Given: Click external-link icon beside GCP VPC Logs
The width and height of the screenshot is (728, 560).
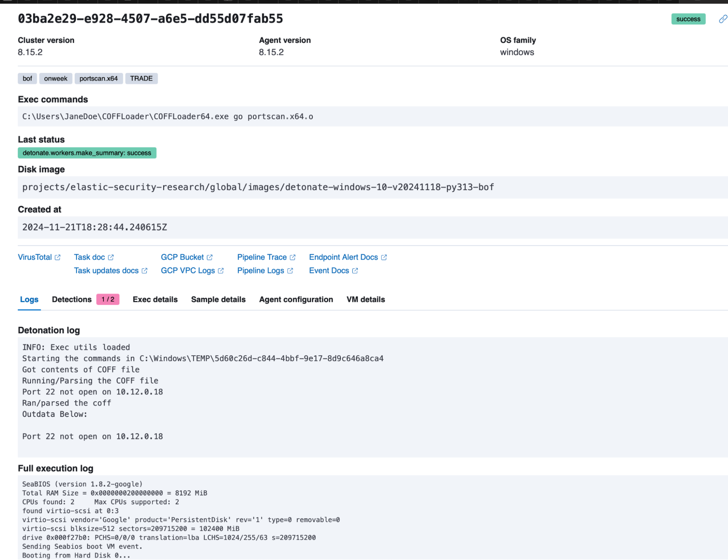Looking at the screenshot, I should pos(221,271).
